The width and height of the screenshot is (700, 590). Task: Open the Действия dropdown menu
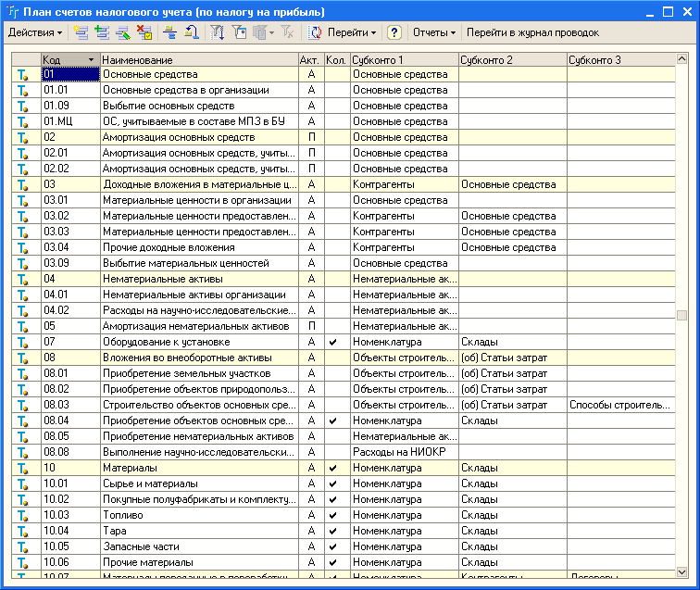[35, 32]
